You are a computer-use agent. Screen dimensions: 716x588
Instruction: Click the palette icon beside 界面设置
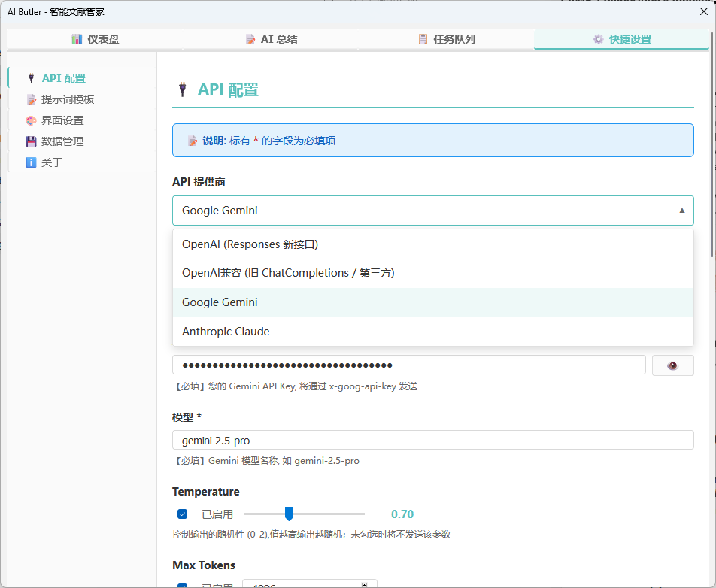coord(31,120)
